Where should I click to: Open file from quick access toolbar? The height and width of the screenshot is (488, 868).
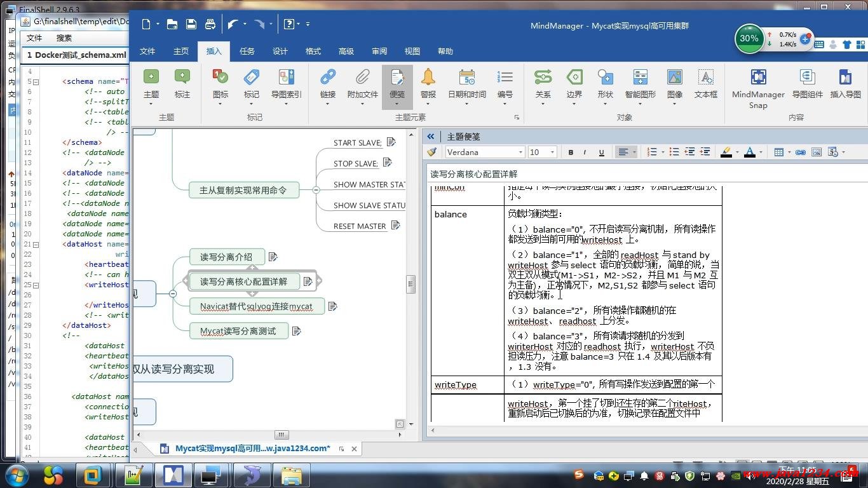click(172, 24)
